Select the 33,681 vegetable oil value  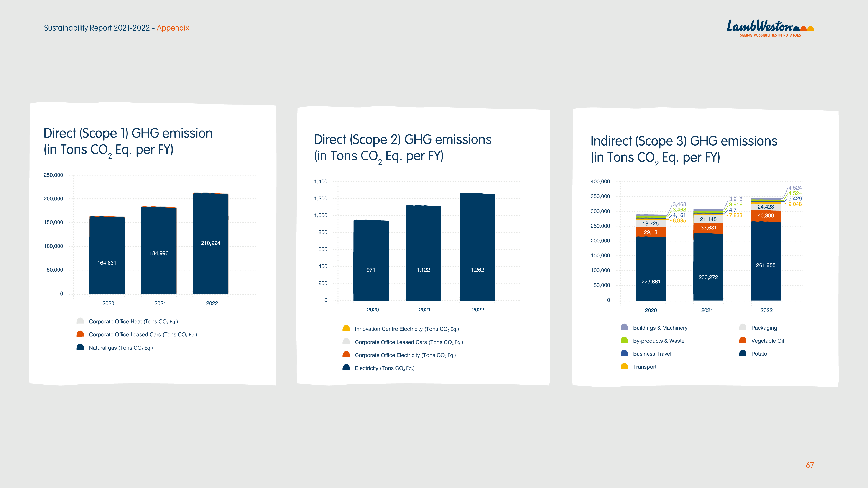tap(708, 228)
